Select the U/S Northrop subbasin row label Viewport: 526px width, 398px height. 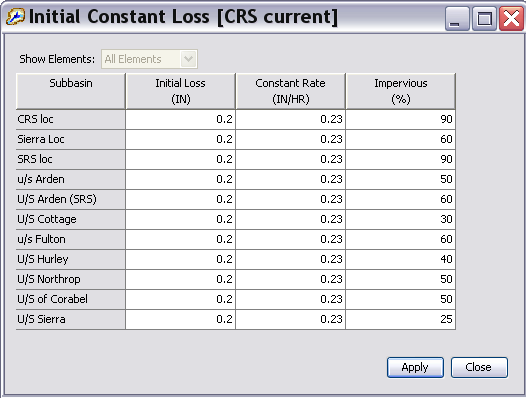[x=71, y=279]
